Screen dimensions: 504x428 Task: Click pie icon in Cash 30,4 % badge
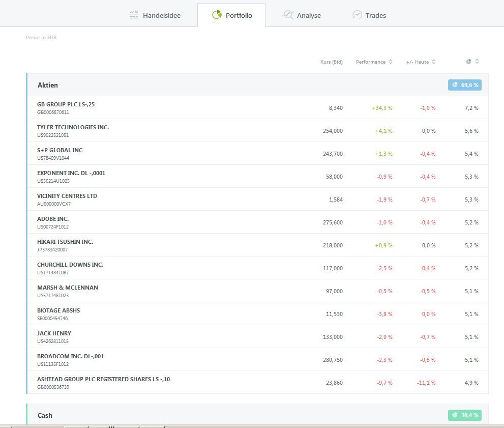pyautogui.click(x=455, y=415)
